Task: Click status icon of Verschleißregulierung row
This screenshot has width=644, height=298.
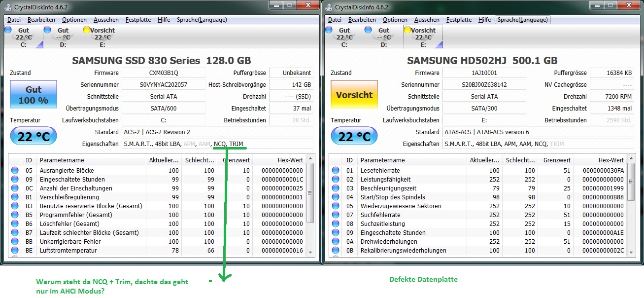Action: point(15,197)
